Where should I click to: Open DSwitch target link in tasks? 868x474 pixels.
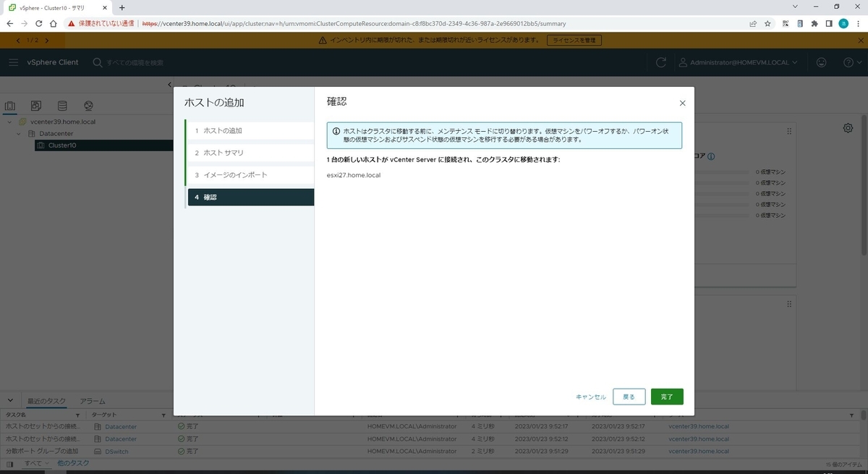click(116, 452)
